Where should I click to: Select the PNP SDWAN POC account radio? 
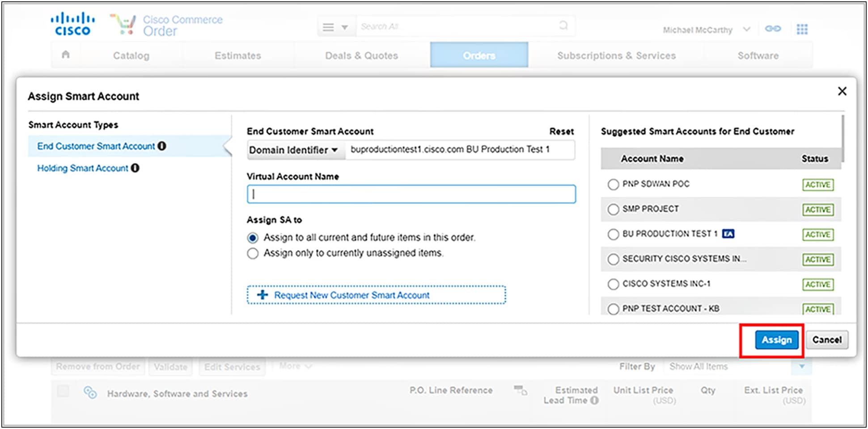(613, 185)
